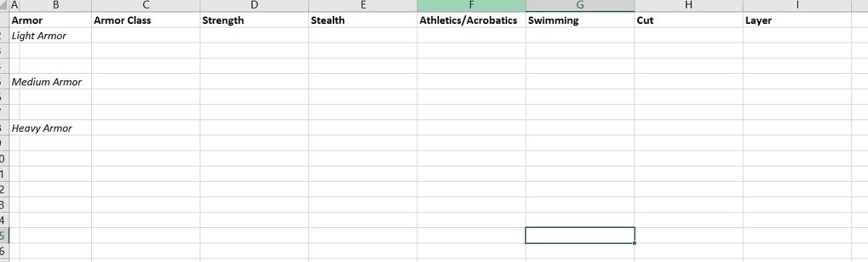Click the Light Armor cell
The image size is (868, 262).
(51, 35)
